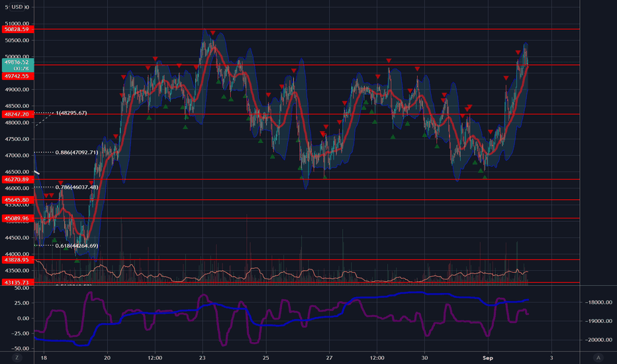Click the -18000.00 right indicator scale value
The height and width of the screenshot is (364, 617).
coord(598,302)
